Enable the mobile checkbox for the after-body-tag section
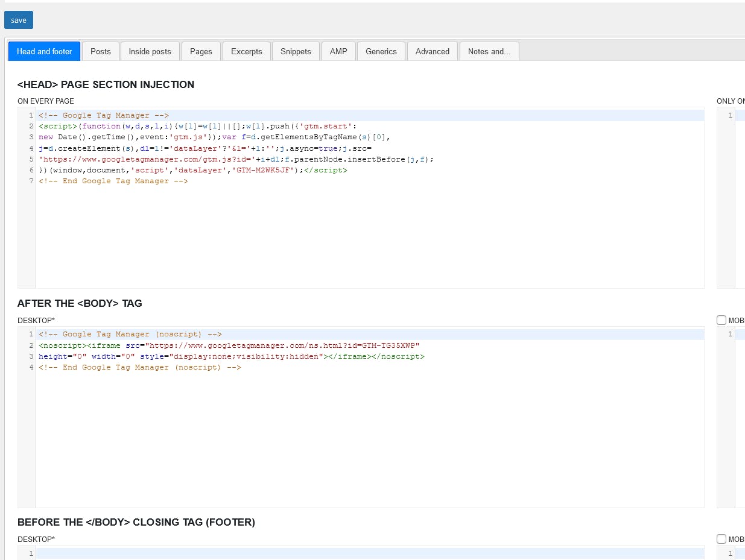 (x=721, y=320)
